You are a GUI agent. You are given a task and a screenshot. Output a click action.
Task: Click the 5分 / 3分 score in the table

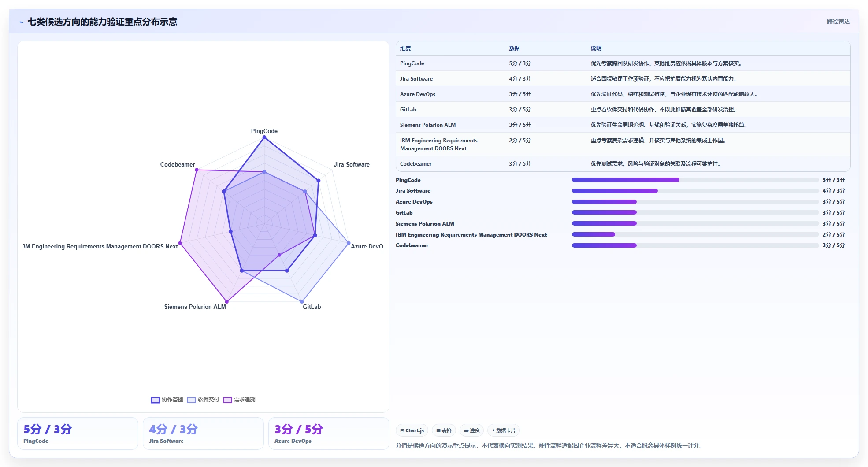(520, 63)
